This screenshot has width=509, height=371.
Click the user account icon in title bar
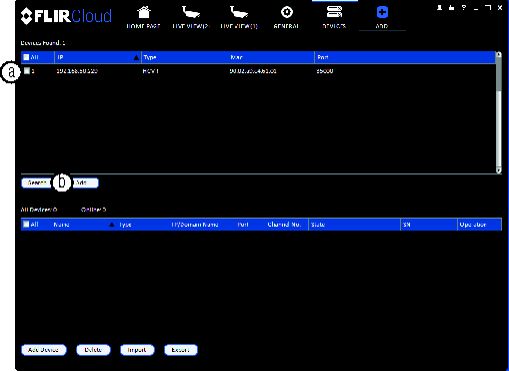tap(440, 8)
